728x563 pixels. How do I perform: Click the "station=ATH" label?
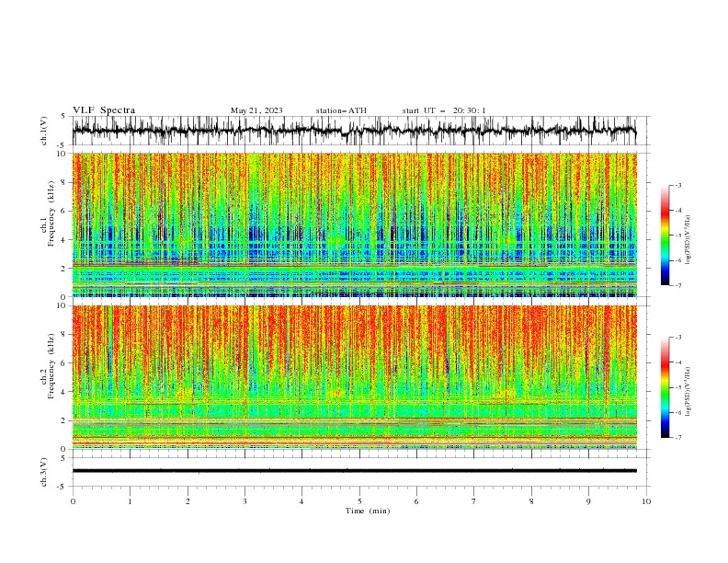tap(341, 110)
